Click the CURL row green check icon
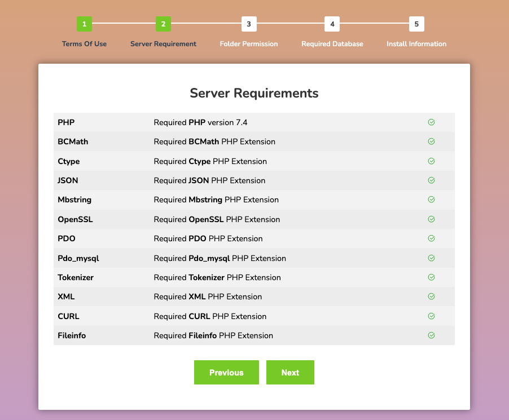 (431, 316)
